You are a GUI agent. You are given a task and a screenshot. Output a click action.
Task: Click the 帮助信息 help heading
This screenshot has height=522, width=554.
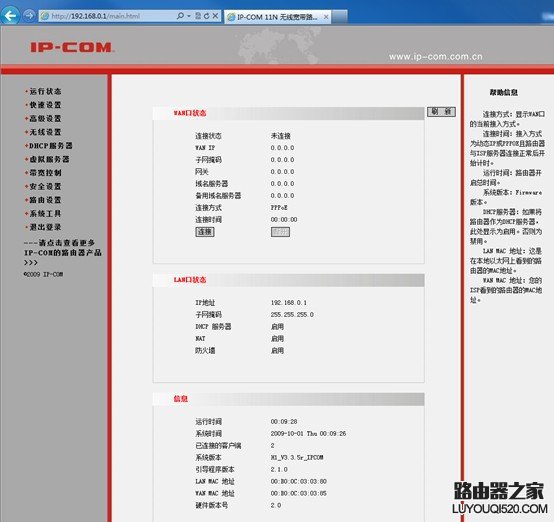tap(504, 93)
